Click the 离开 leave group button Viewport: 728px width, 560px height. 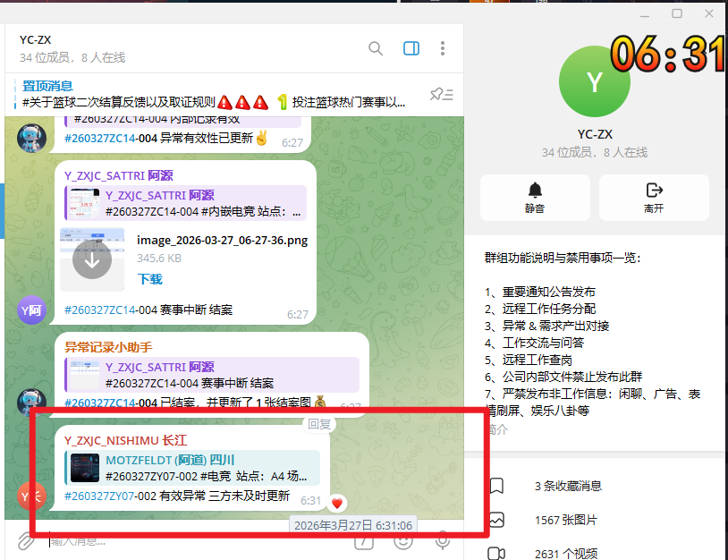tap(654, 198)
